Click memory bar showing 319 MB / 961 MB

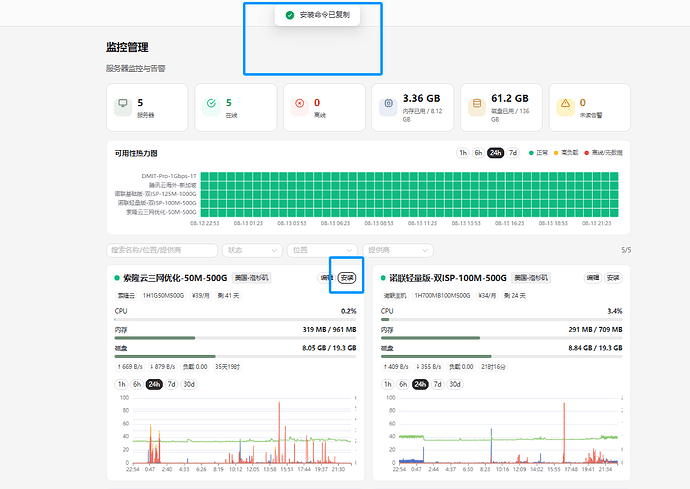coord(235,338)
